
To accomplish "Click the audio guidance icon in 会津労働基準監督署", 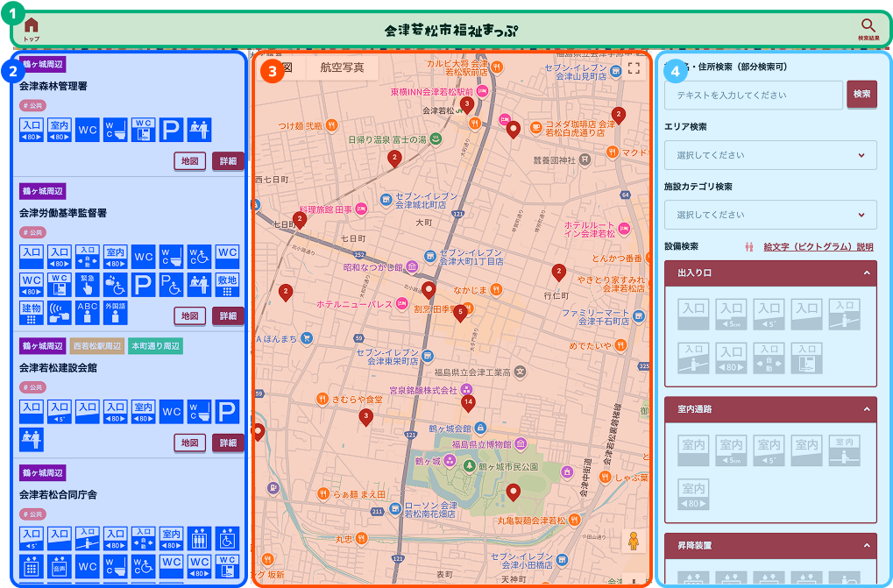I will coord(60,313).
